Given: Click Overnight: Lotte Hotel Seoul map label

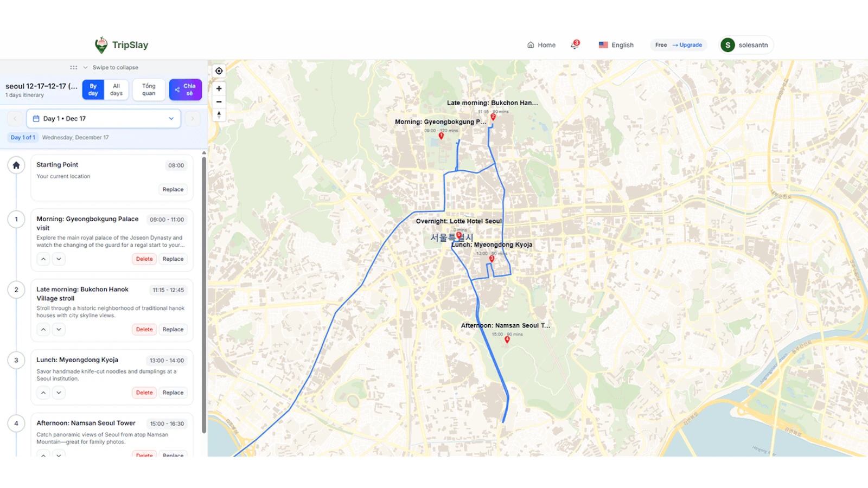Looking at the screenshot, I should coord(459,221).
